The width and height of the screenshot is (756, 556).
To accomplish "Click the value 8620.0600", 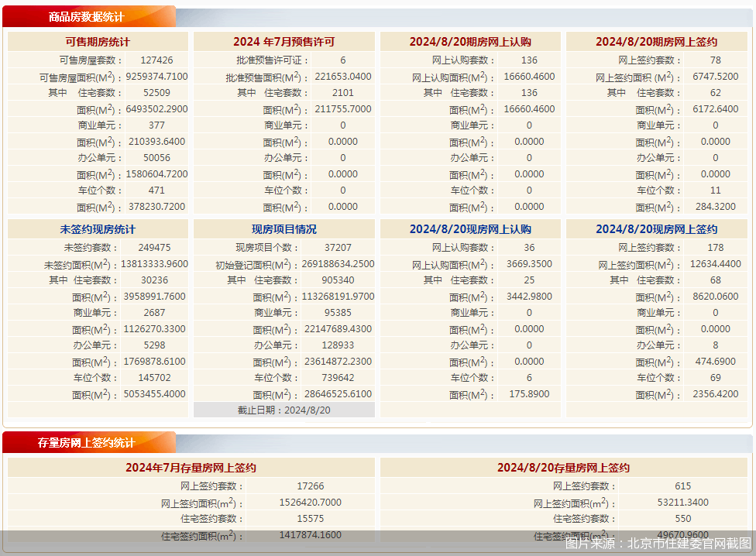I will tap(716, 297).
